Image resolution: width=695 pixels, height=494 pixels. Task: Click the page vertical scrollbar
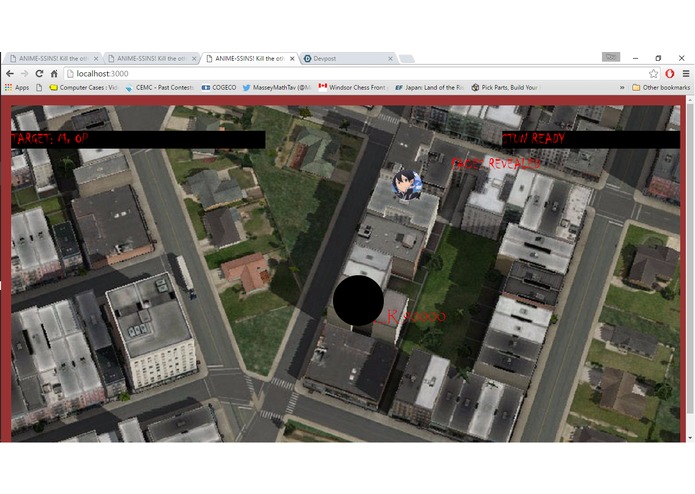click(690, 257)
